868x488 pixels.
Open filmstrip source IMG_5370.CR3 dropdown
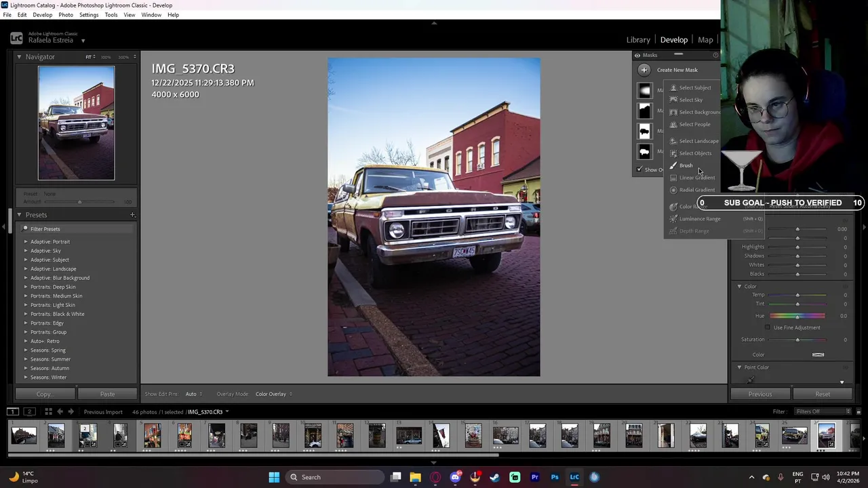(x=208, y=411)
